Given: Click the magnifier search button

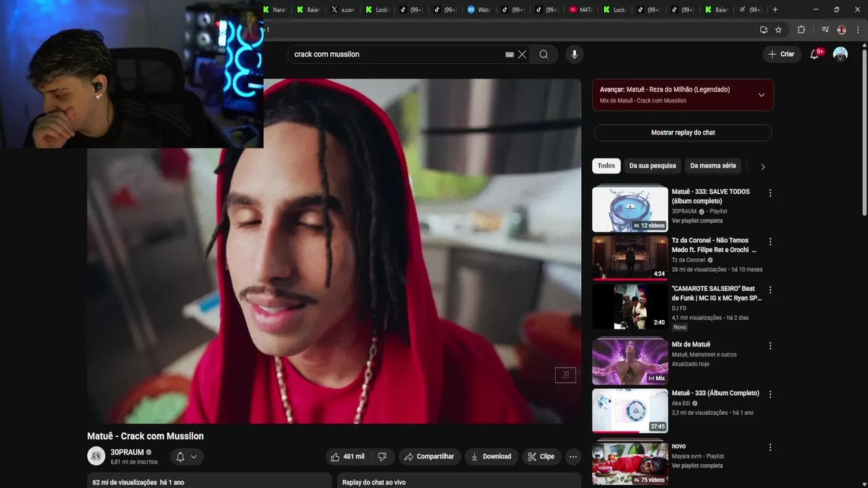Looking at the screenshot, I should pyautogui.click(x=544, y=54).
